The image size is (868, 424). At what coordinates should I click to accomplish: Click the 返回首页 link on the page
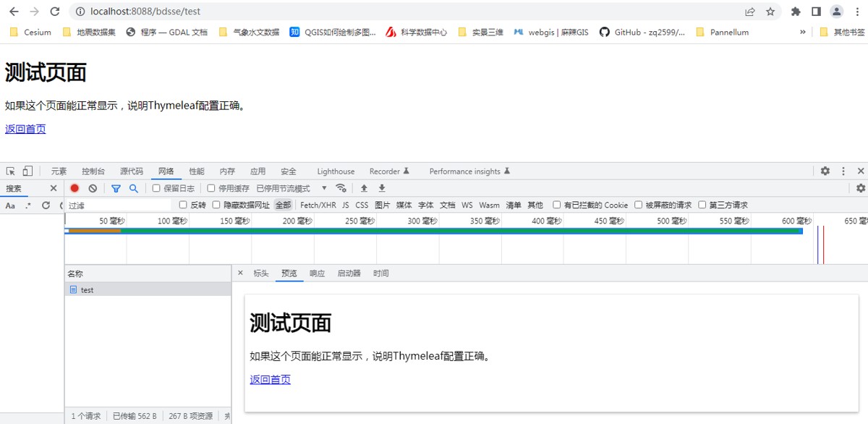coord(25,129)
